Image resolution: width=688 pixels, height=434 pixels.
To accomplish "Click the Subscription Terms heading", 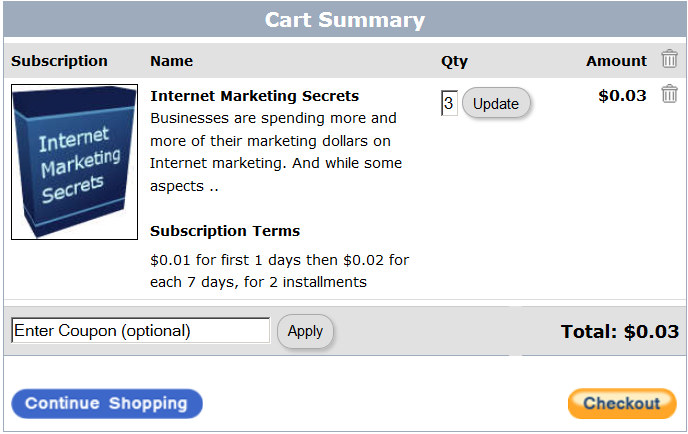I will point(225,231).
